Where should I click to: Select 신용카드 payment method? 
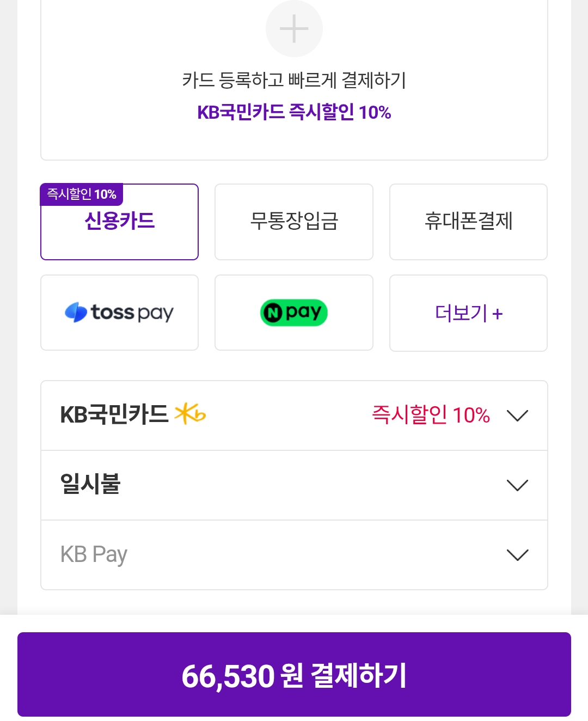[x=120, y=222]
